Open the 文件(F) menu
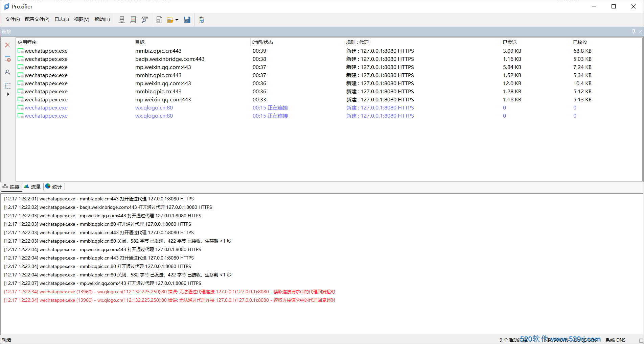This screenshot has width=644, height=344. (13, 19)
